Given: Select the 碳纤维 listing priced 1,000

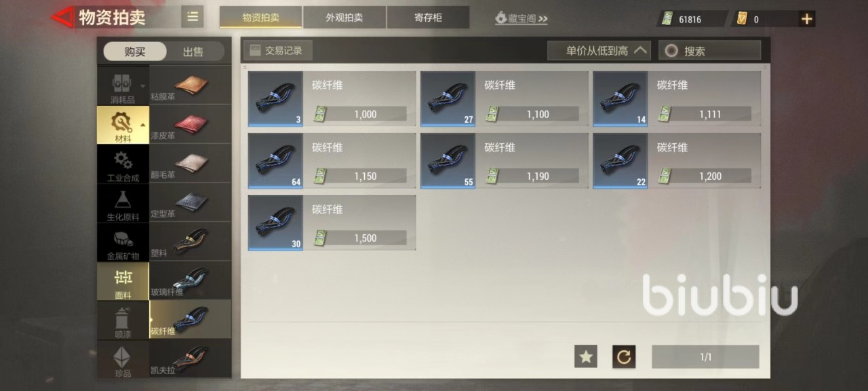Looking at the screenshot, I should (332, 99).
